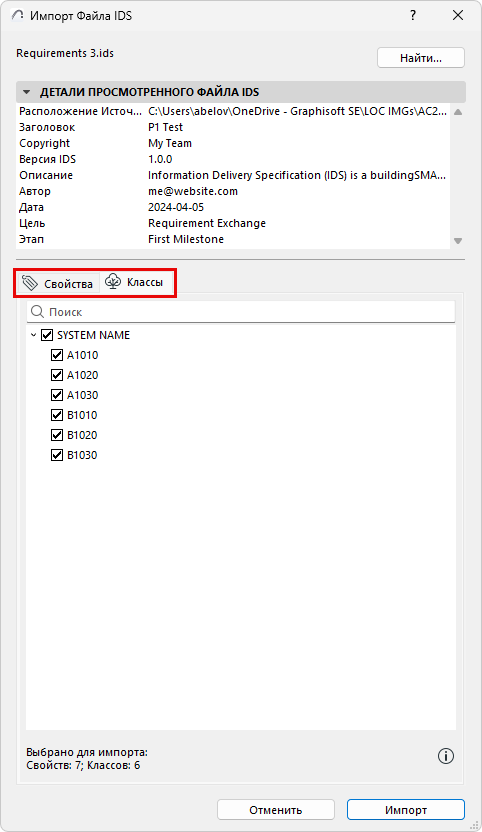Select the Дата 2024-04-05 row
Screen dimensions: 482x832
(233, 207)
